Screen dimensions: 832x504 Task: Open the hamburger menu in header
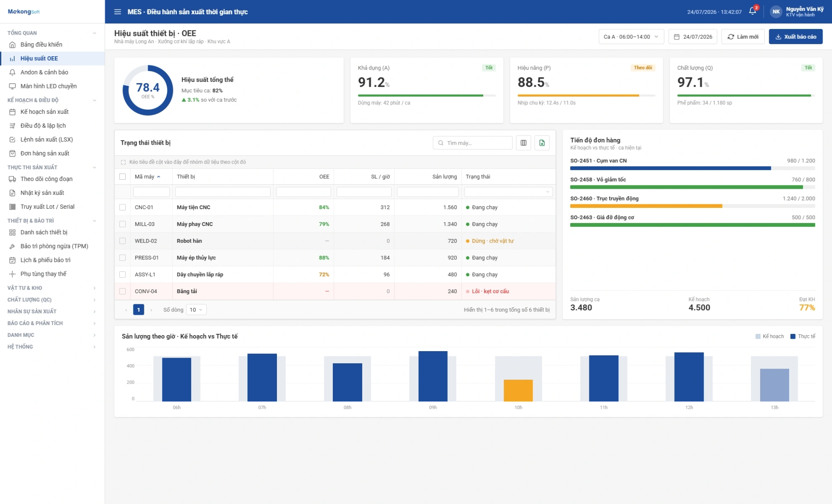117,12
